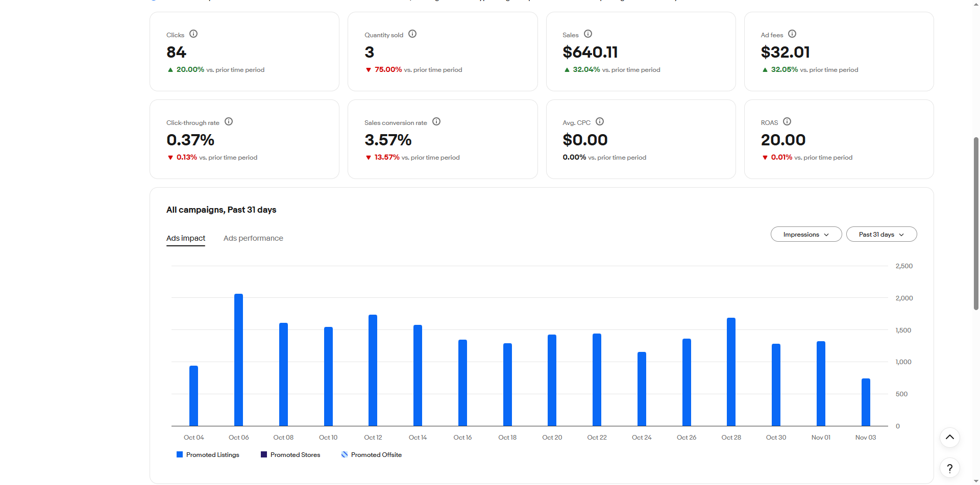The width and height of the screenshot is (980, 485).
Task: Click the Oct 12 bar in the chart
Action: pos(373,371)
